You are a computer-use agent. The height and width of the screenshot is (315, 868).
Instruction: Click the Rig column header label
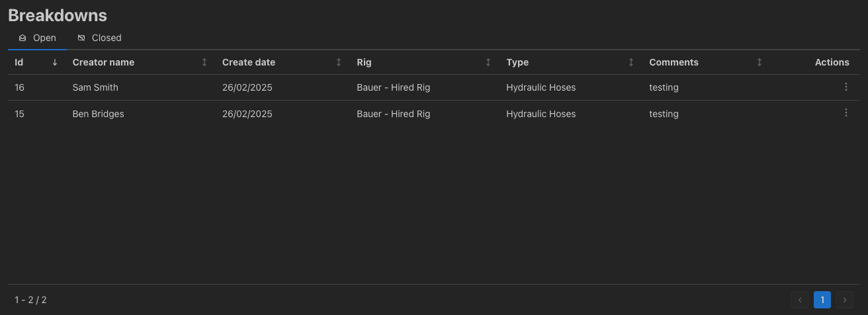click(x=364, y=62)
